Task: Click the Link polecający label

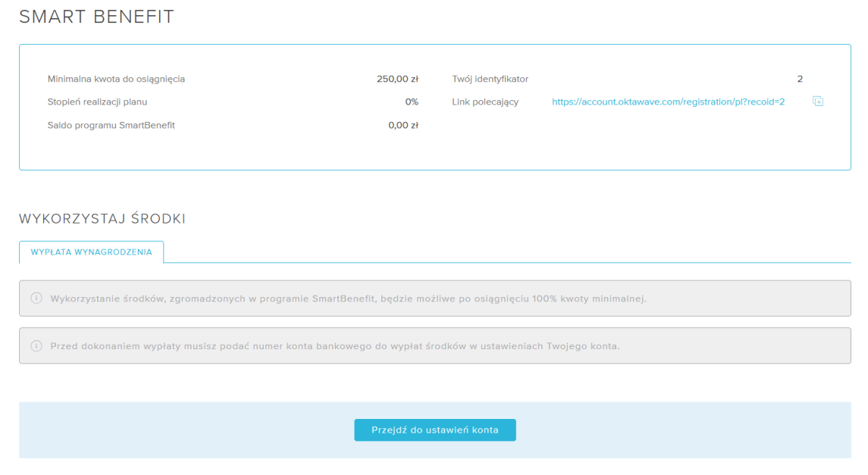Action: [x=485, y=102]
